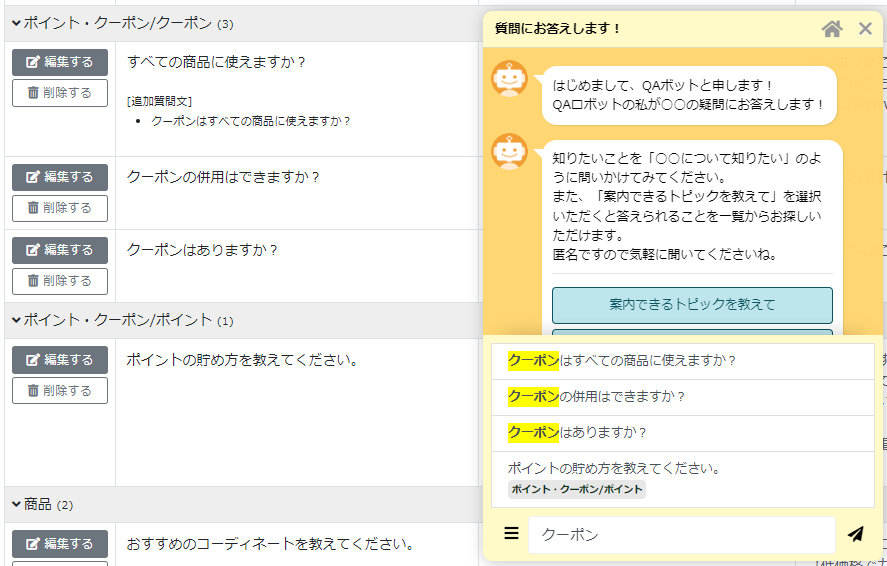Delete the question ポイントの貯め方を教えてください
Screen dimensions: 887x566
coord(60,391)
